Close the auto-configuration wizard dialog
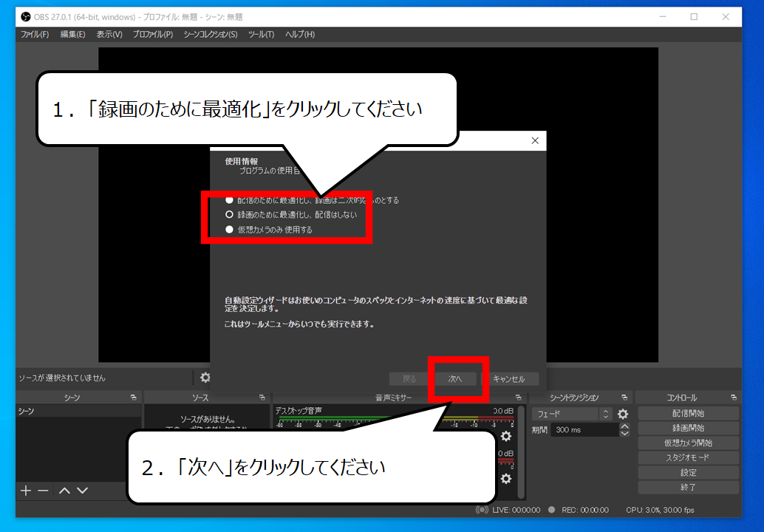 click(535, 141)
